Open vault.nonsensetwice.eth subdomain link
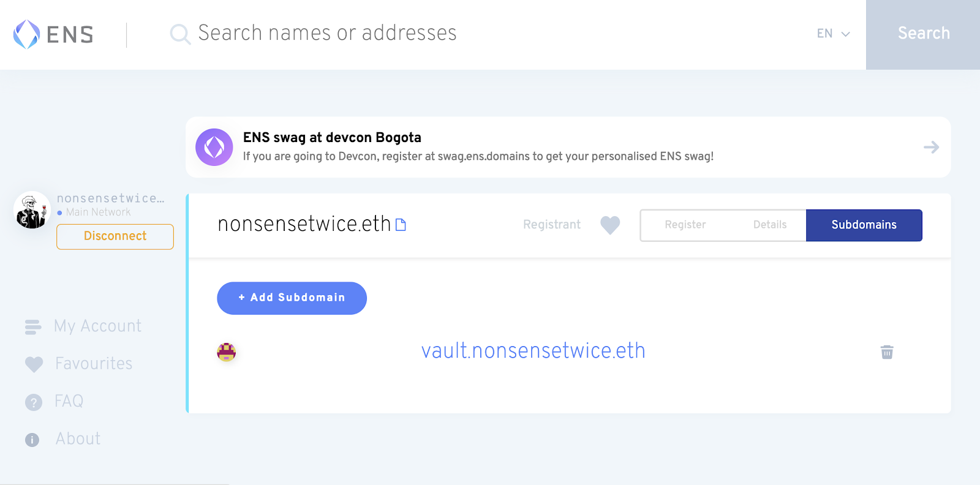The height and width of the screenshot is (485, 980). [x=533, y=351]
